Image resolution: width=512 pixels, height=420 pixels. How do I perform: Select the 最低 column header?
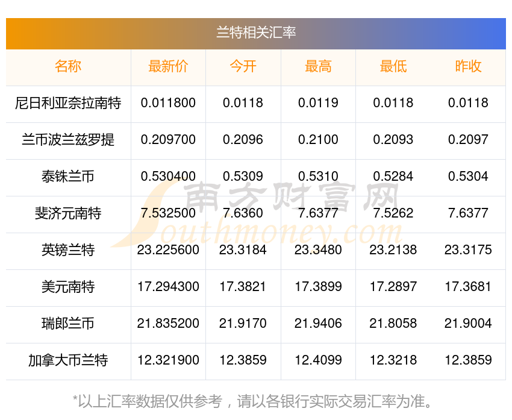(x=393, y=66)
